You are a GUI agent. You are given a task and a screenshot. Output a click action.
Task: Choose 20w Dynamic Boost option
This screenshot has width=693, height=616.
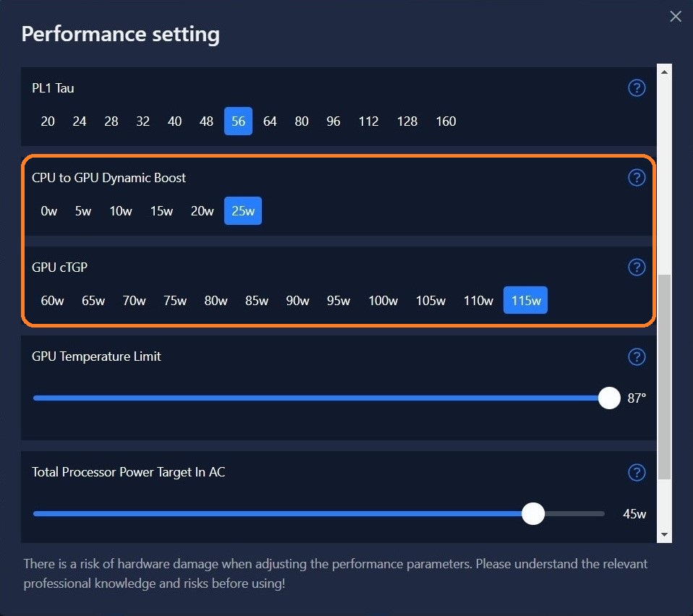tap(202, 211)
